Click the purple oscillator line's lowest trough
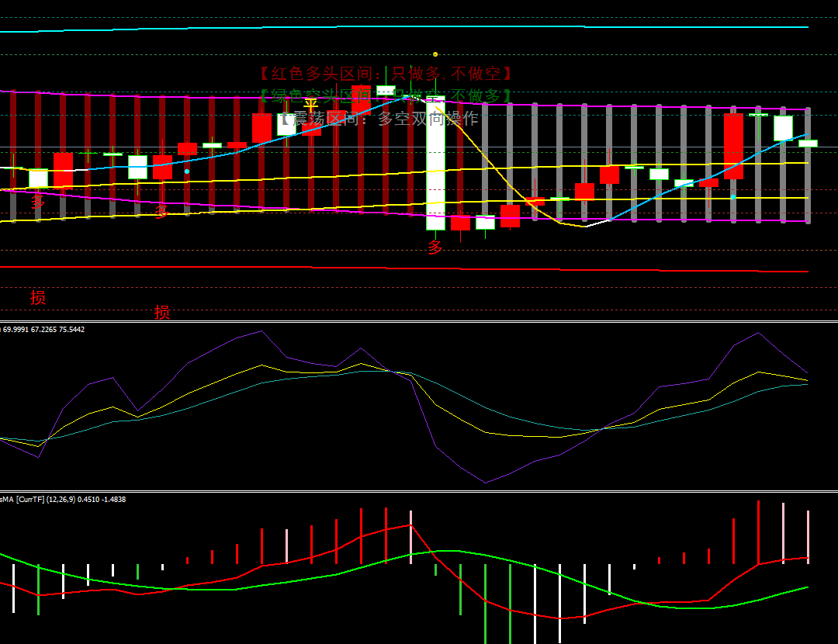The height and width of the screenshot is (644, 838). [x=486, y=483]
